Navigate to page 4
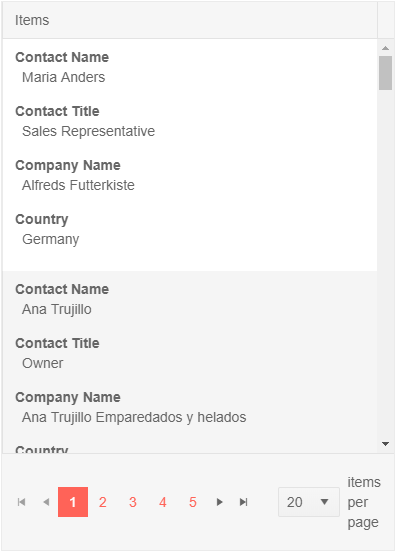This screenshot has height=552, width=396. coord(163,502)
